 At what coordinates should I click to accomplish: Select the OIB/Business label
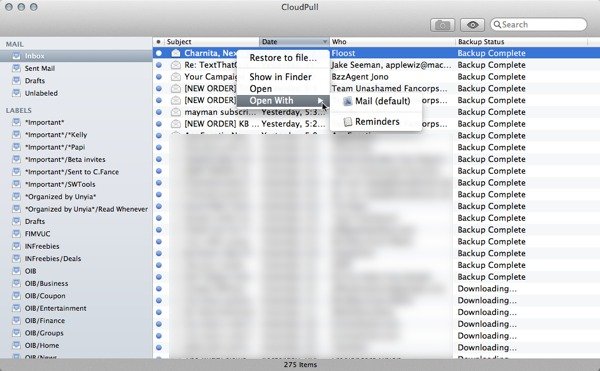click(x=76, y=283)
